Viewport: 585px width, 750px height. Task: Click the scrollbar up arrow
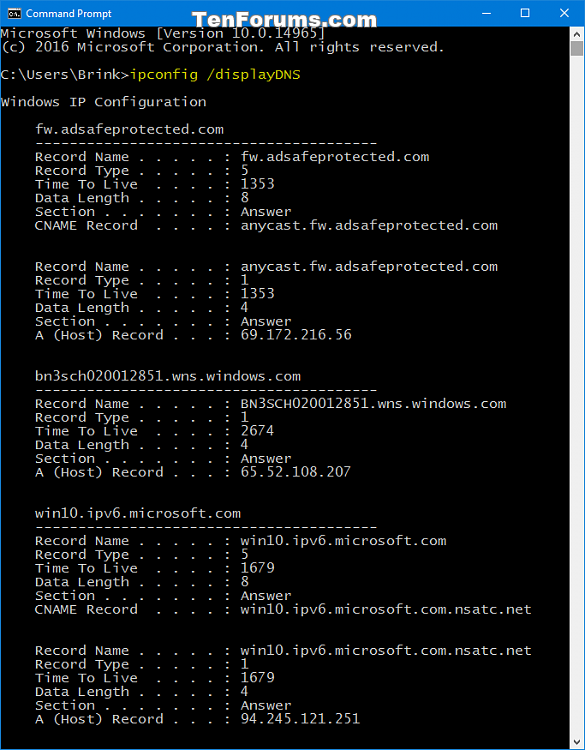577,33
